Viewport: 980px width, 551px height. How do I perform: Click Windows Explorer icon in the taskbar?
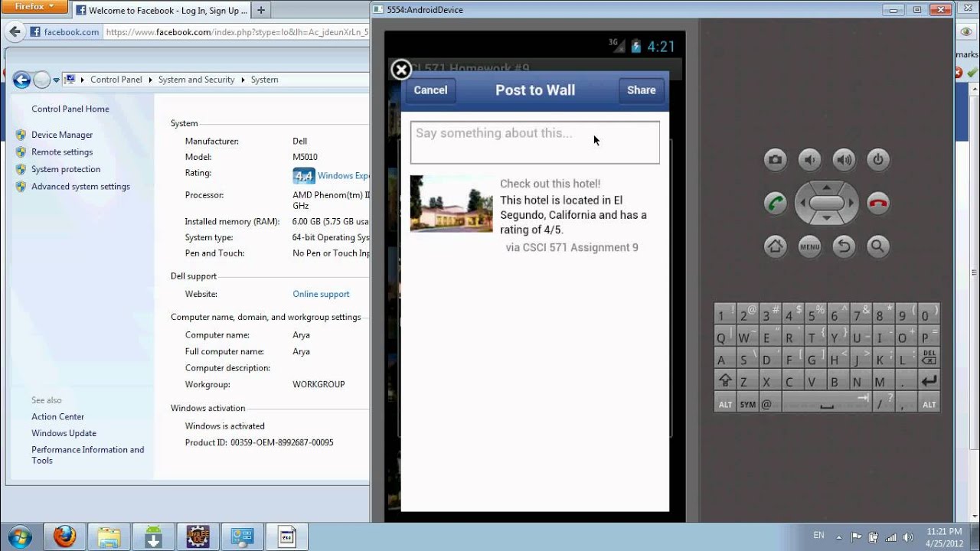click(109, 536)
